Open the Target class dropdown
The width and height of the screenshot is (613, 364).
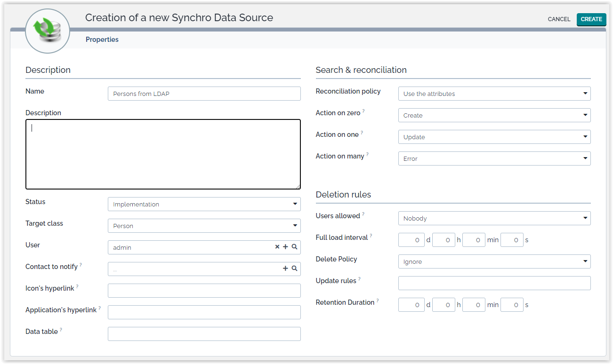click(x=204, y=226)
